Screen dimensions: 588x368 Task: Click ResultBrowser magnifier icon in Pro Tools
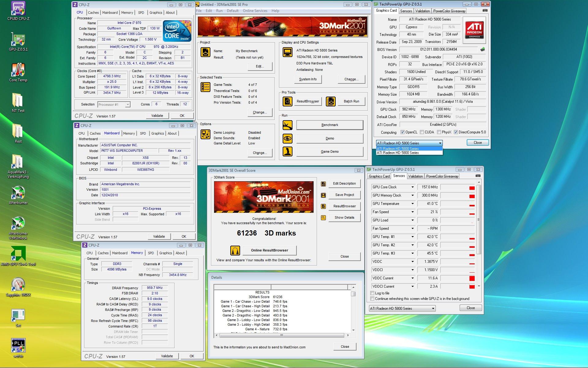pyautogui.click(x=287, y=101)
